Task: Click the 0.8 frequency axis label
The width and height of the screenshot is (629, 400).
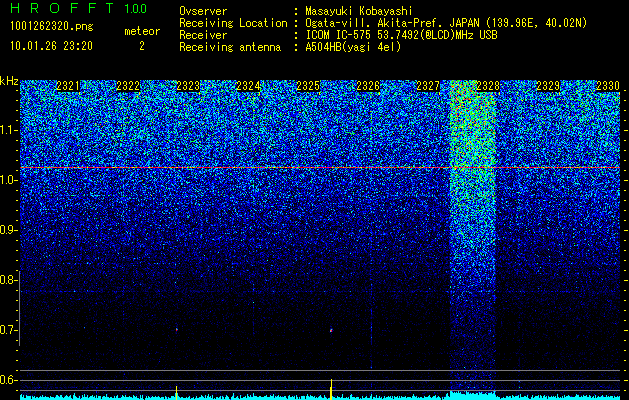Action: point(8,280)
